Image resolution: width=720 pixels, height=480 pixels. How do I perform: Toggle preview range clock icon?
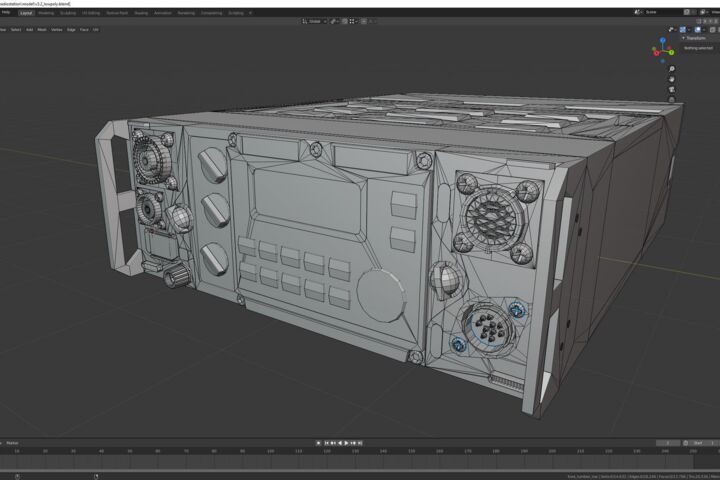point(686,443)
